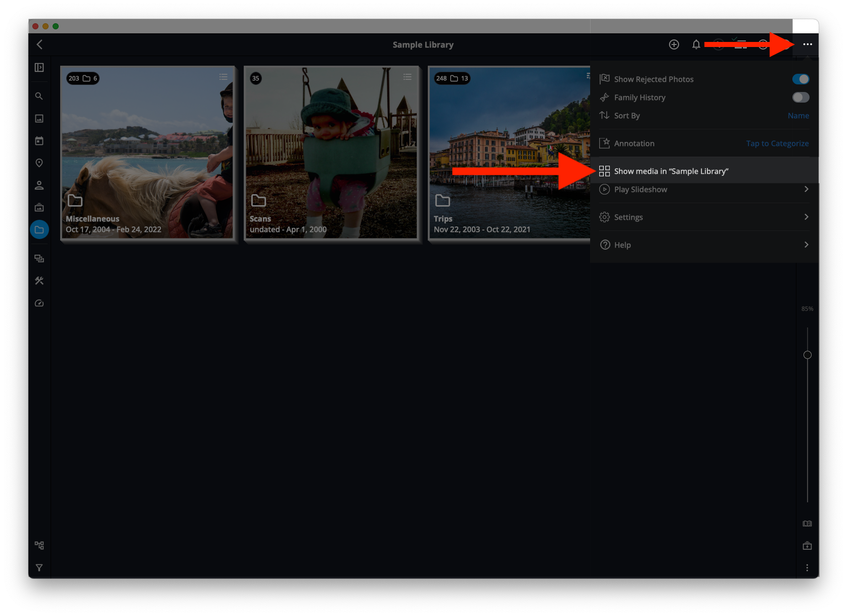Screen dimensions: 847x616
Task: Open the places map pin icon
Action: 39,163
